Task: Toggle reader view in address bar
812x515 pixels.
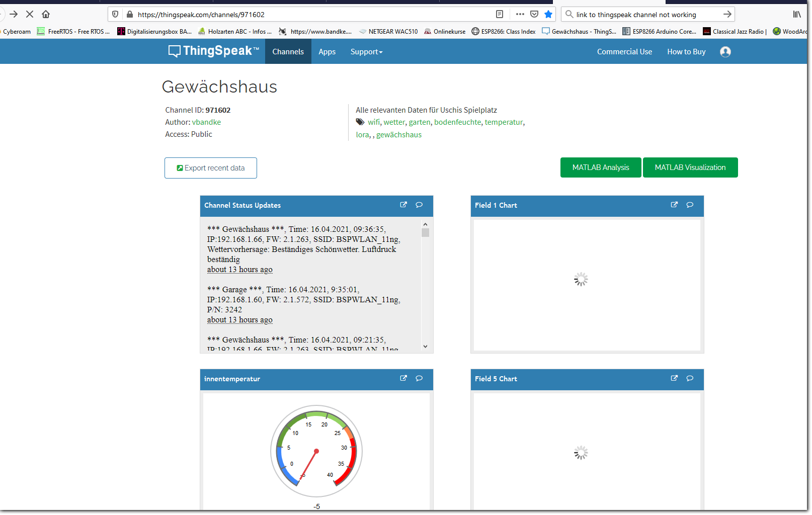Action: click(x=500, y=14)
